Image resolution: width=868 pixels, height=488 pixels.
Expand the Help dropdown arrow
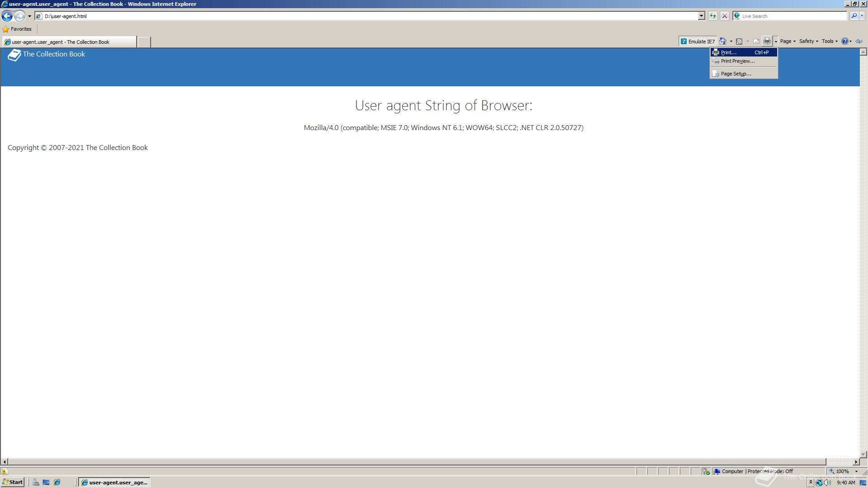click(851, 42)
